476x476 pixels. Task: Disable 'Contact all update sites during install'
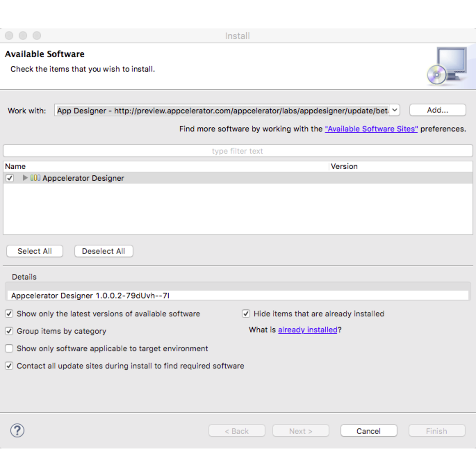click(9, 366)
